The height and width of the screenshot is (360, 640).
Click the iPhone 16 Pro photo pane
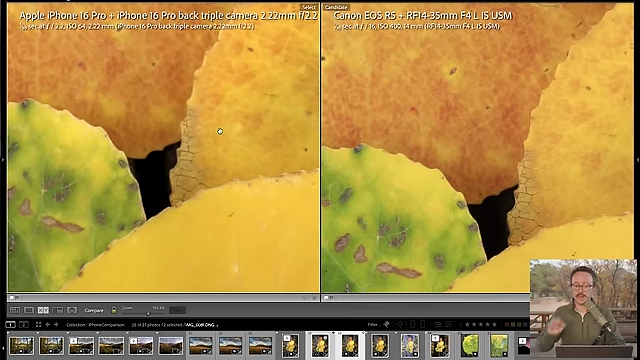(163, 147)
